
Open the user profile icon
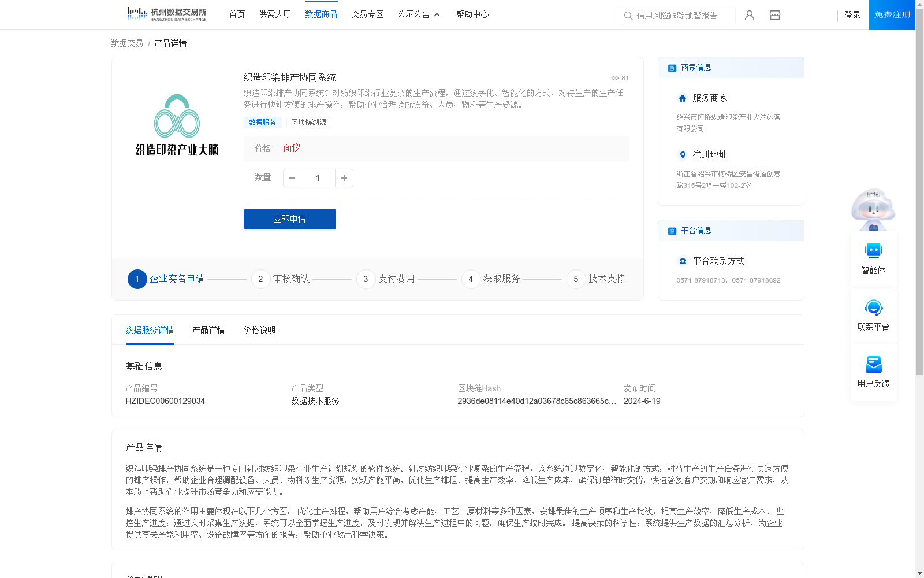tap(750, 15)
